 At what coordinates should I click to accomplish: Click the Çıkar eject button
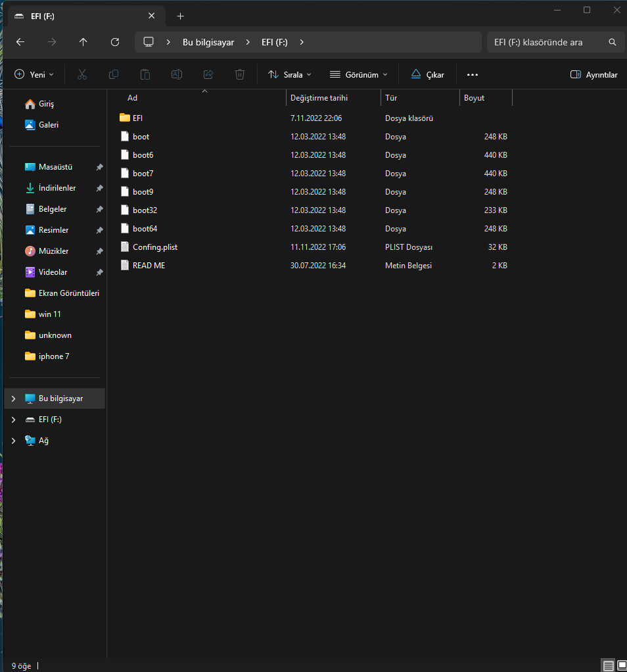pyautogui.click(x=427, y=75)
